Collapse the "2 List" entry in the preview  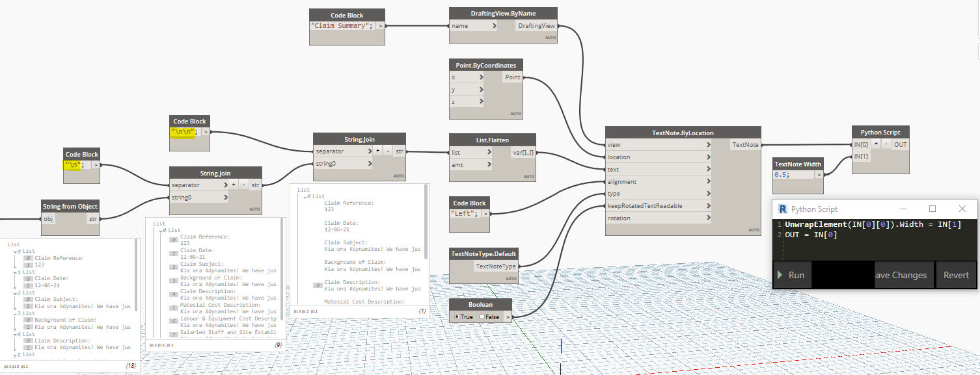(16, 292)
